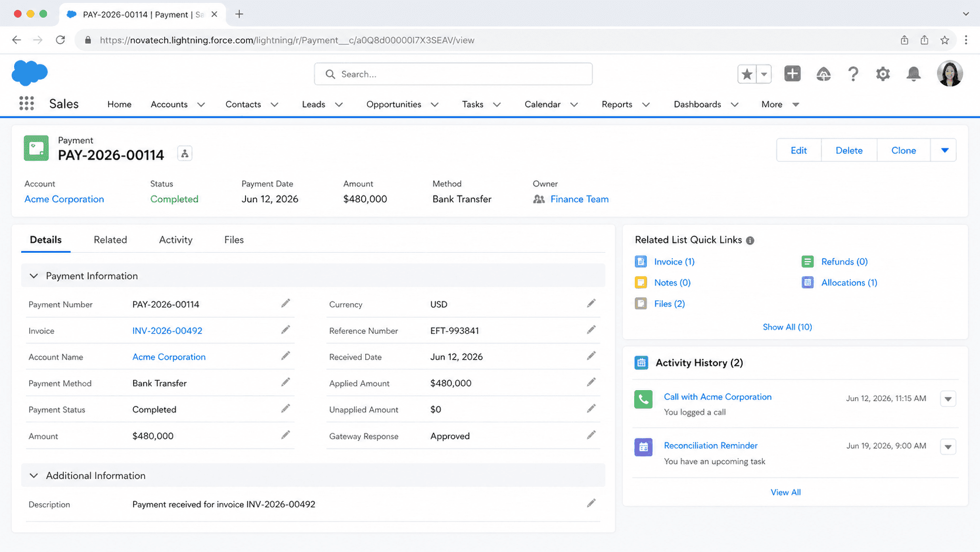The height and width of the screenshot is (552, 980).
Task: Open the notifications bell
Action: click(913, 74)
